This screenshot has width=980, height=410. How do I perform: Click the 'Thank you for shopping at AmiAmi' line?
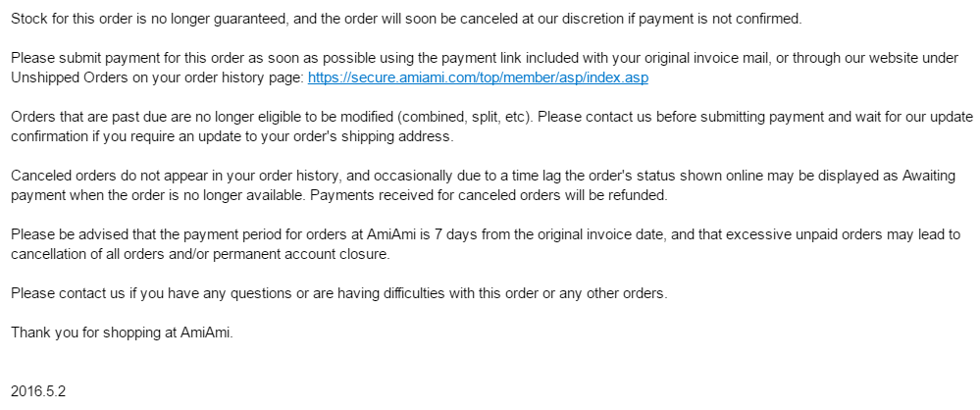[x=123, y=333]
